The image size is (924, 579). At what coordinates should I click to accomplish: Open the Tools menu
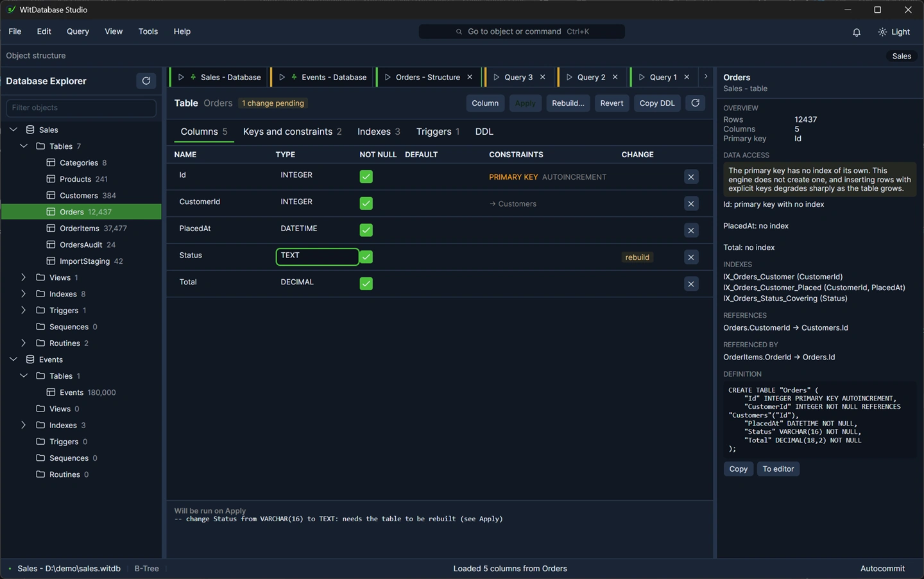pyautogui.click(x=148, y=31)
